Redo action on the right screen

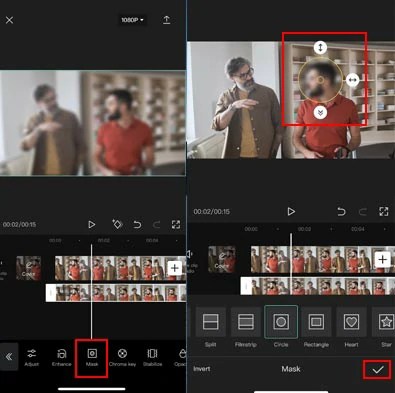click(363, 211)
